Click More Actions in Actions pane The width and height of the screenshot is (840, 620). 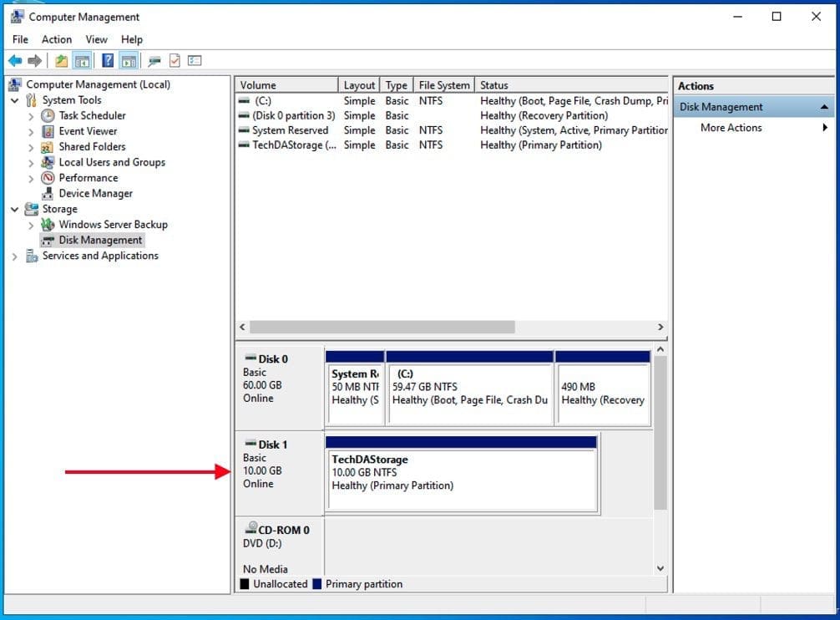(731, 128)
